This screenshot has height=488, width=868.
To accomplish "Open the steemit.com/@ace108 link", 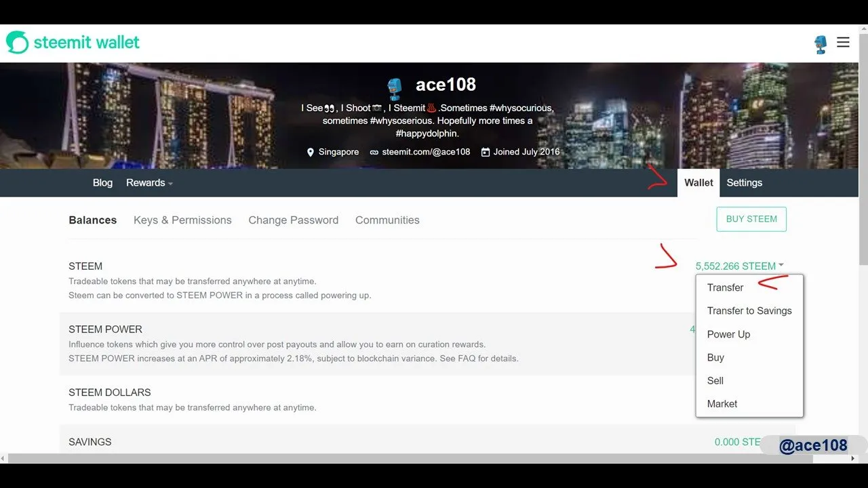I will [426, 152].
